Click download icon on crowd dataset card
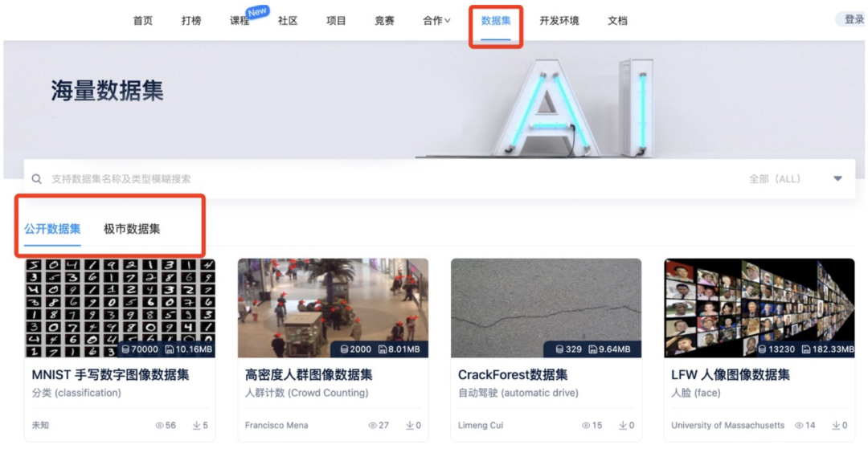Image resolution: width=868 pixels, height=449 pixels. pyautogui.click(x=409, y=425)
